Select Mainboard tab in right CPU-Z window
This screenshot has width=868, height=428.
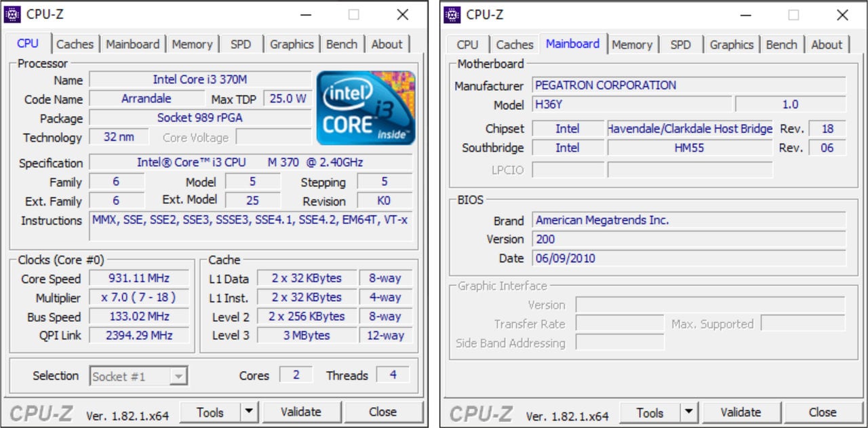(573, 43)
